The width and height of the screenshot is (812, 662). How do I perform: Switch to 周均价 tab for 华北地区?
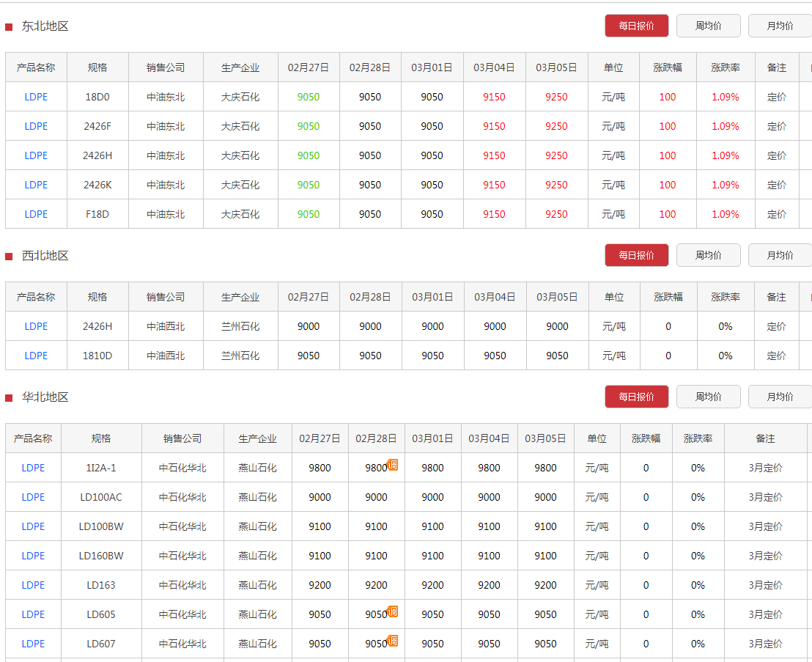[x=708, y=397]
